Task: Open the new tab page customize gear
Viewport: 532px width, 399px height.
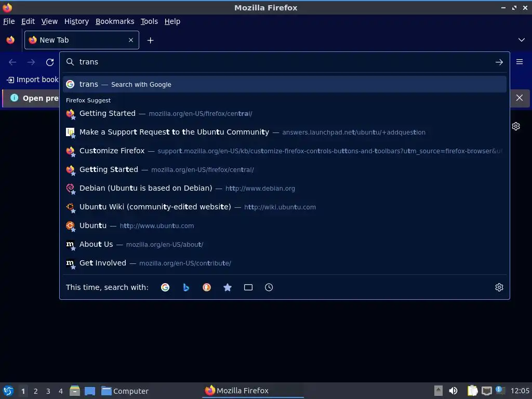Action: coord(516,126)
